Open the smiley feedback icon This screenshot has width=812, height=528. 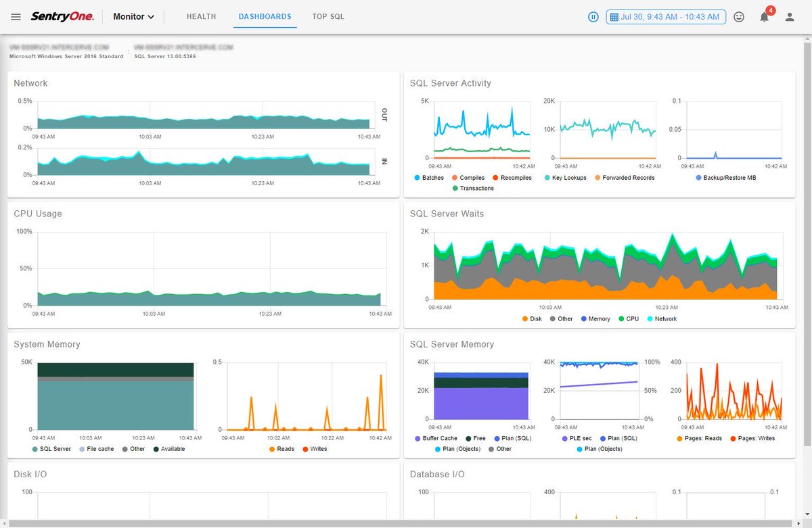[739, 17]
